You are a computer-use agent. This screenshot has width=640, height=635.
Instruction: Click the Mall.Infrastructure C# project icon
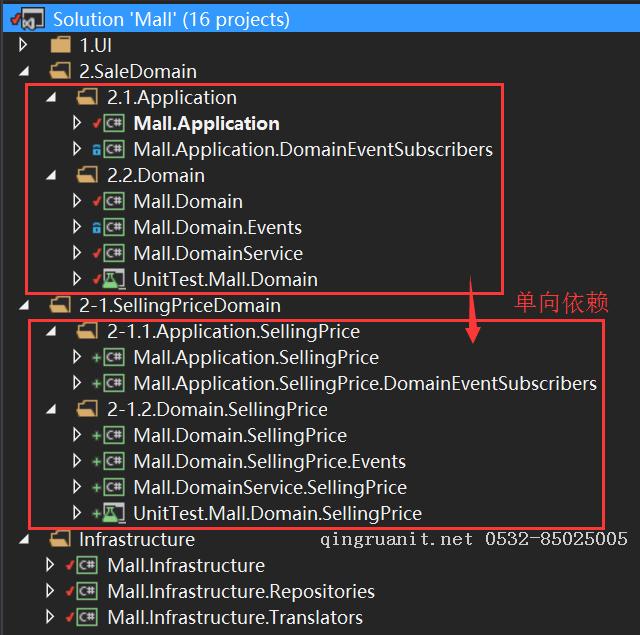tap(87, 565)
